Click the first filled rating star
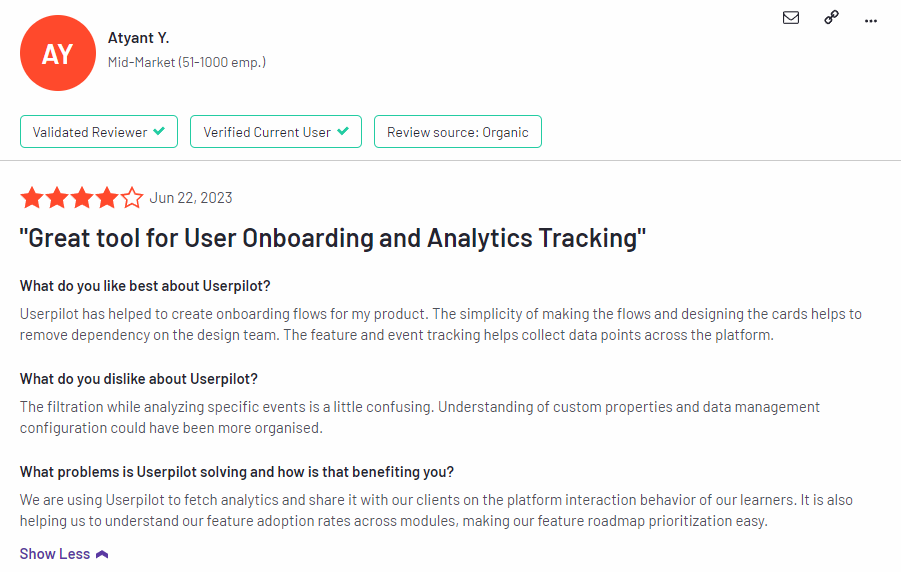The image size is (901, 572). pos(32,198)
